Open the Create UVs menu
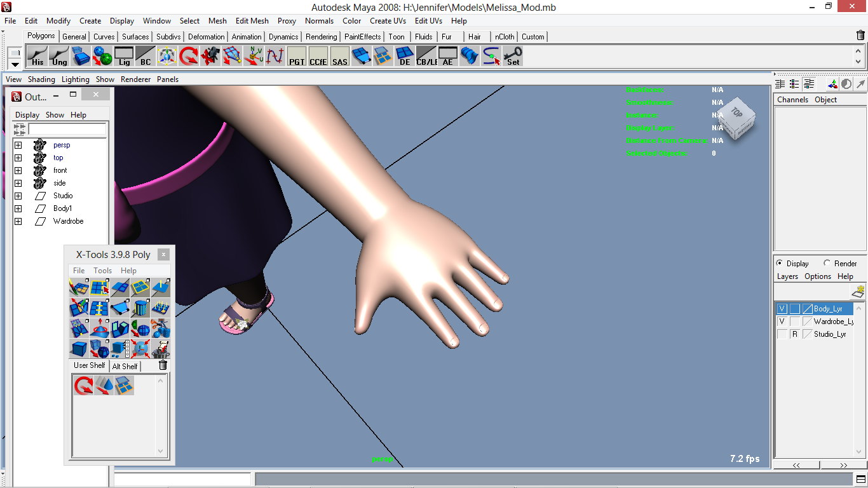 click(x=388, y=21)
